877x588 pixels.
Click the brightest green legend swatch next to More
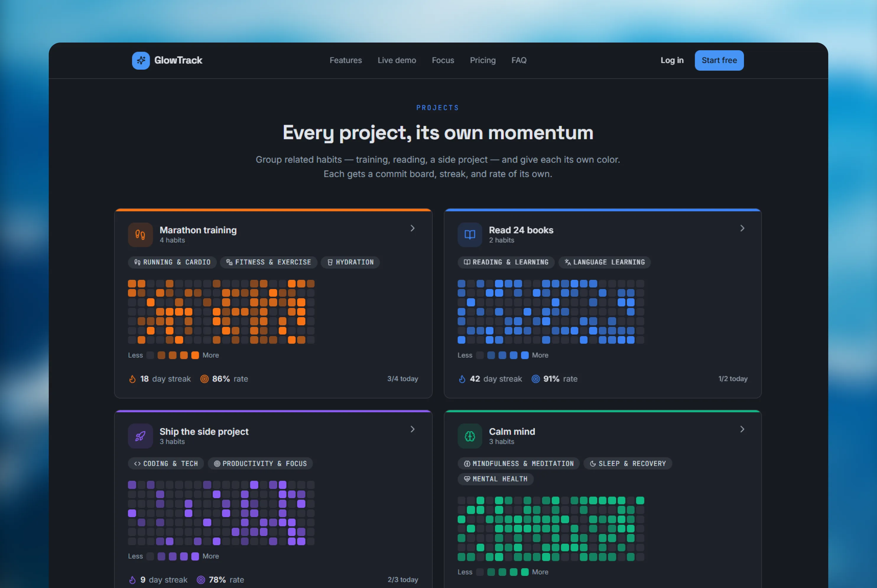tap(524, 572)
